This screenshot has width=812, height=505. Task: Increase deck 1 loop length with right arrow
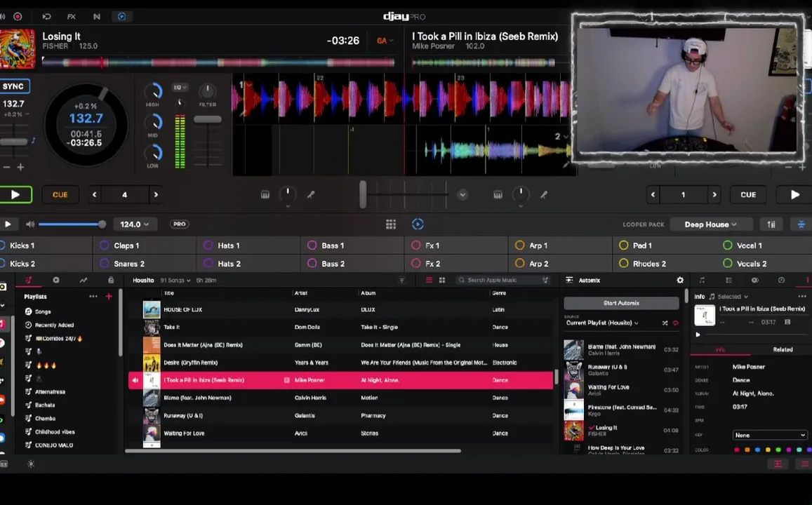pyautogui.click(x=156, y=194)
